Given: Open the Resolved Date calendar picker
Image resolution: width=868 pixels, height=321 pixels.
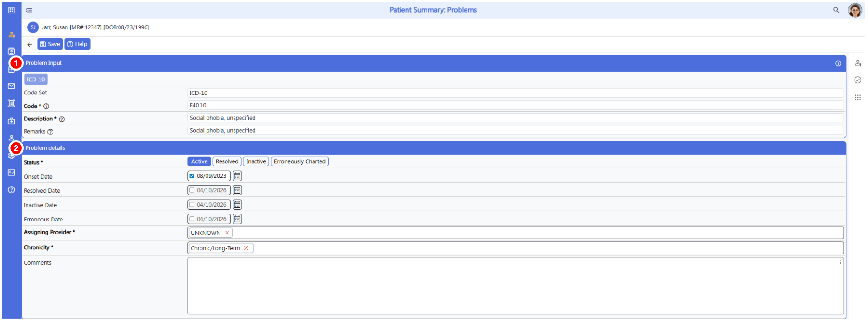Looking at the screenshot, I should 237,190.
